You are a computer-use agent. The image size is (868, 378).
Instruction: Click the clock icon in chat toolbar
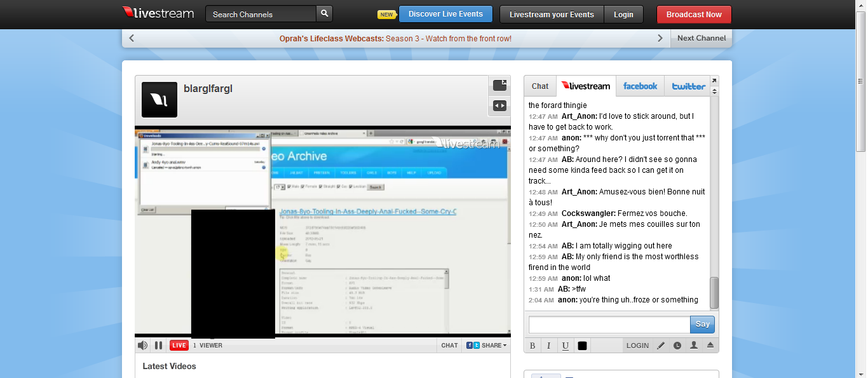click(x=677, y=346)
